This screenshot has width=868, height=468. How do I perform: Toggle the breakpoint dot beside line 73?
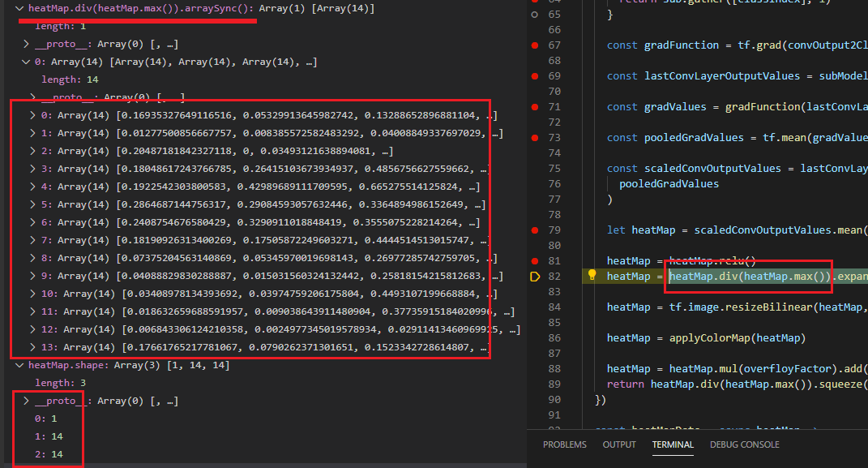tap(535, 138)
